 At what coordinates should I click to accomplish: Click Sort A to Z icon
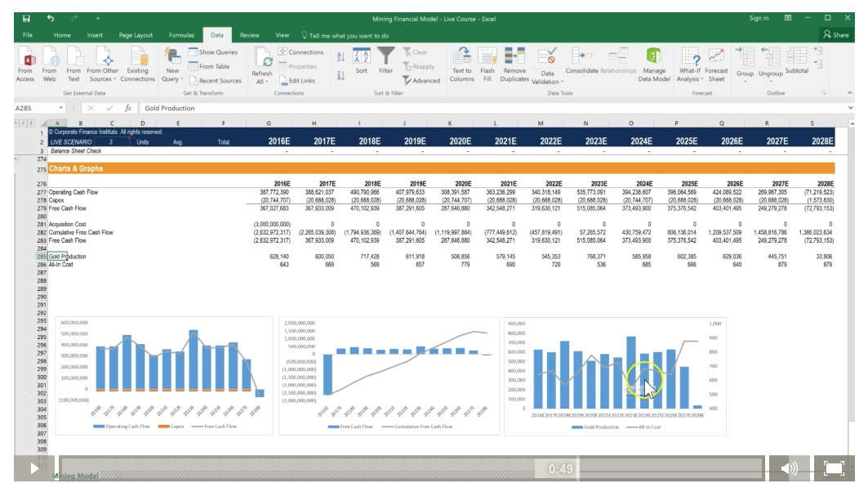pos(341,56)
